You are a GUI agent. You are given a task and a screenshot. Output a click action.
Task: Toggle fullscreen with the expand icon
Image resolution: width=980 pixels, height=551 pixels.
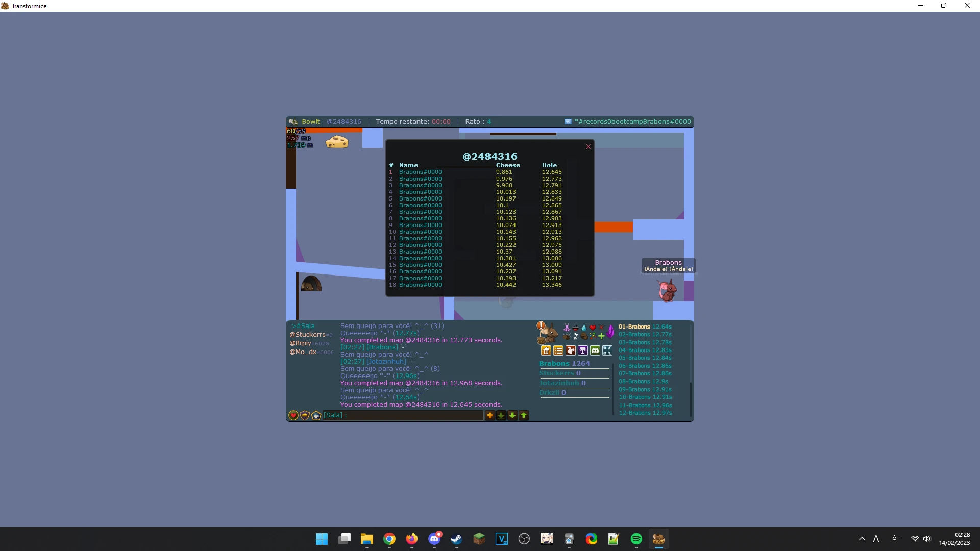point(607,350)
